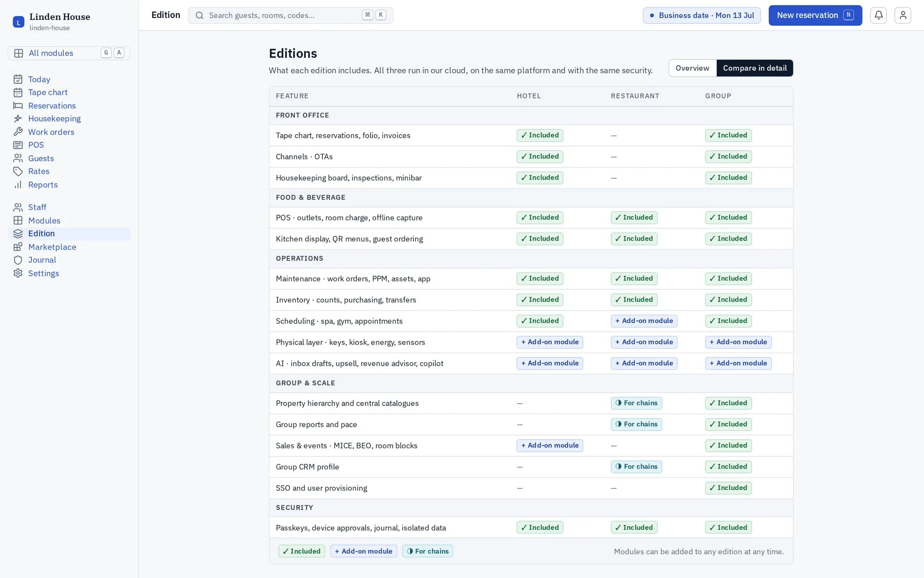Viewport: 924px width, 578px height.
Task: Open Work orders wrench icon
Action: point(18,132)
